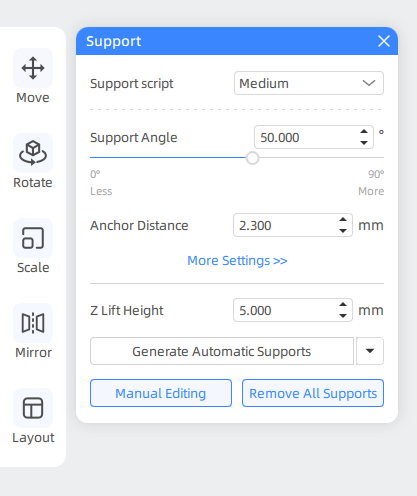
Task: Expand More Settings link
Action: 237,260
